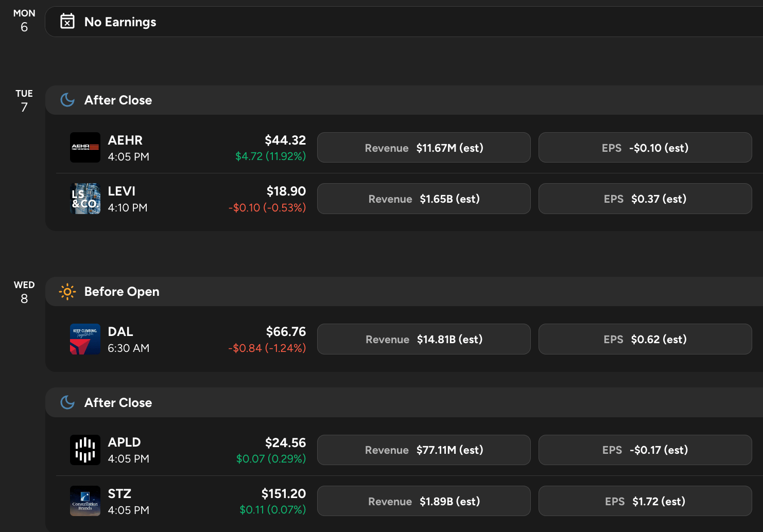Select the APLD EPS -$0.17 estimate box

[645, 450]
